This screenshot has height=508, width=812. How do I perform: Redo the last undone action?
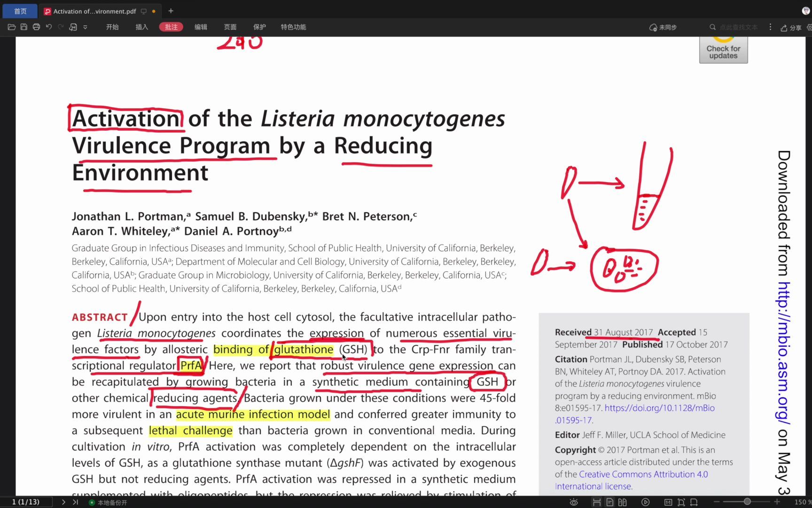pos(61,27)
